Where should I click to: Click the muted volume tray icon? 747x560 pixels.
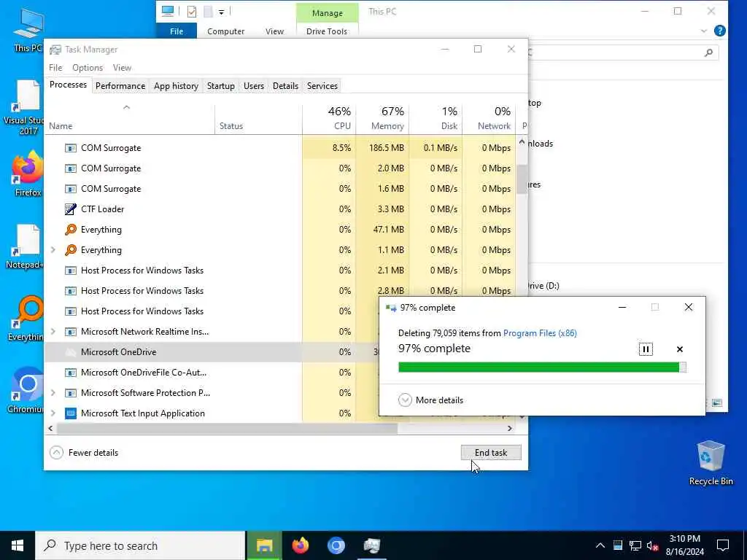coord(653,545)
